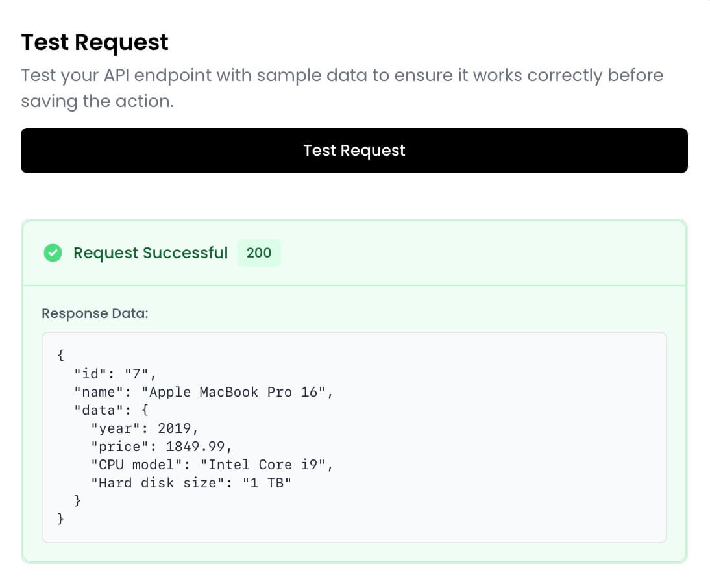
Task: Click the Request Successful status text
Action: (x=150, y=253)
